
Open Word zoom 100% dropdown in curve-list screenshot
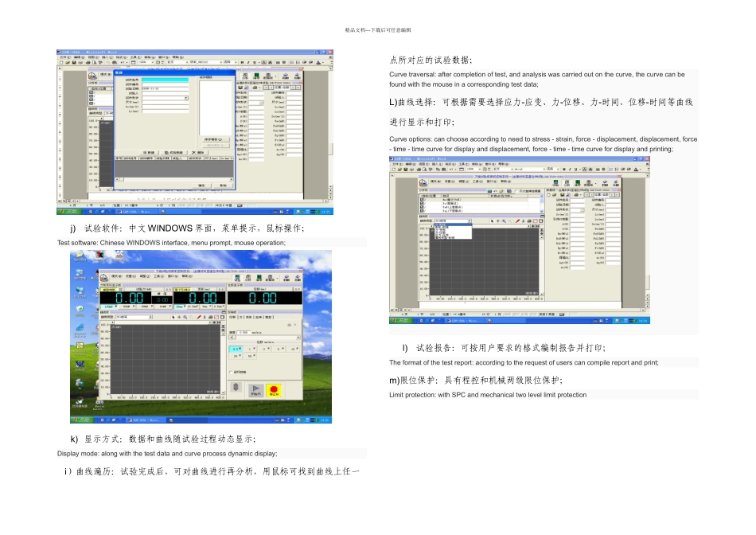click(480, 170)
